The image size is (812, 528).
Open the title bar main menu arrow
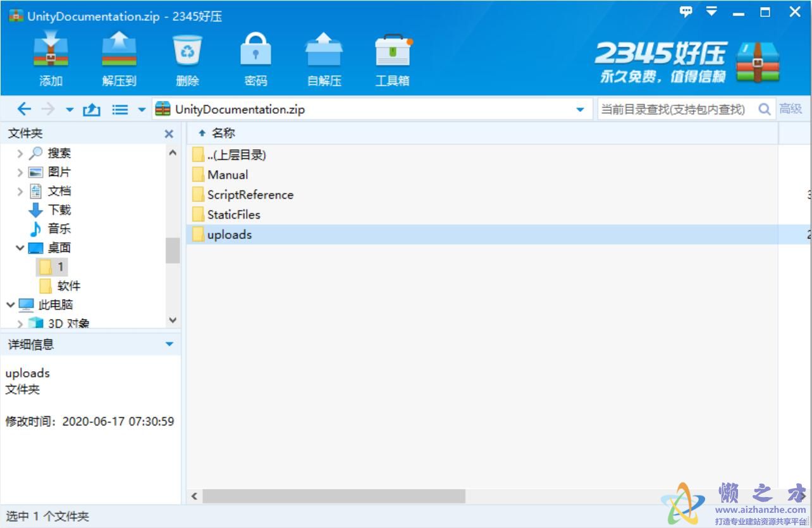712,11
